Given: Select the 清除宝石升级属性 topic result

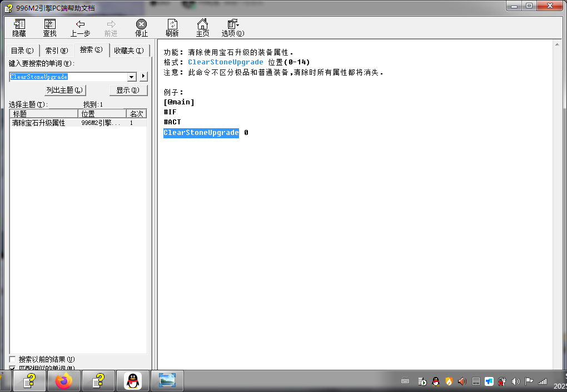Looking at the screenshot, I should [39, 123].
